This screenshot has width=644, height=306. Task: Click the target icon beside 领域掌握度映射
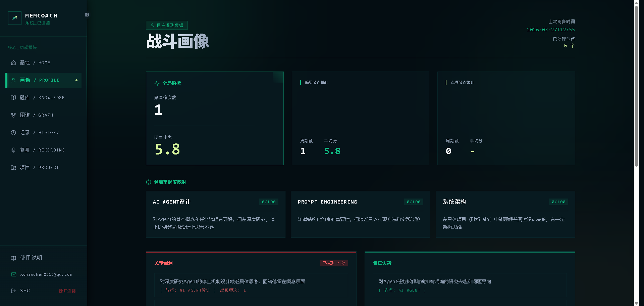pyautogui.click(x=149, y=182)
